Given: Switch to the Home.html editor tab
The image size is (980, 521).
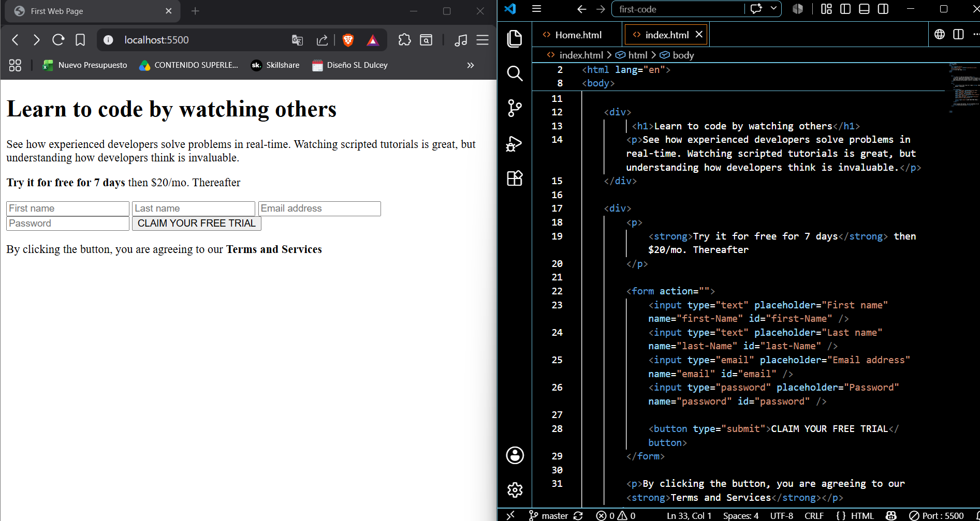Looking at the screenshot, I should tap(578, 35).
